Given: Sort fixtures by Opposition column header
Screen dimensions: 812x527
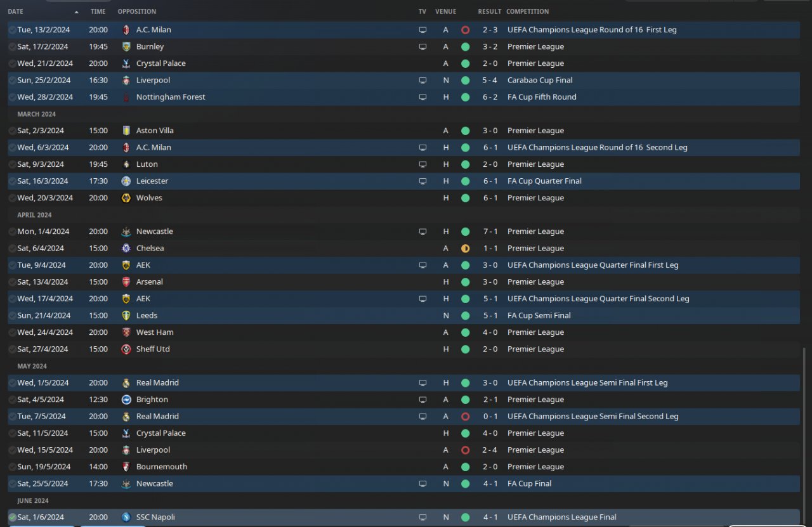Looking at the screenshot, I should click(136, 11).
